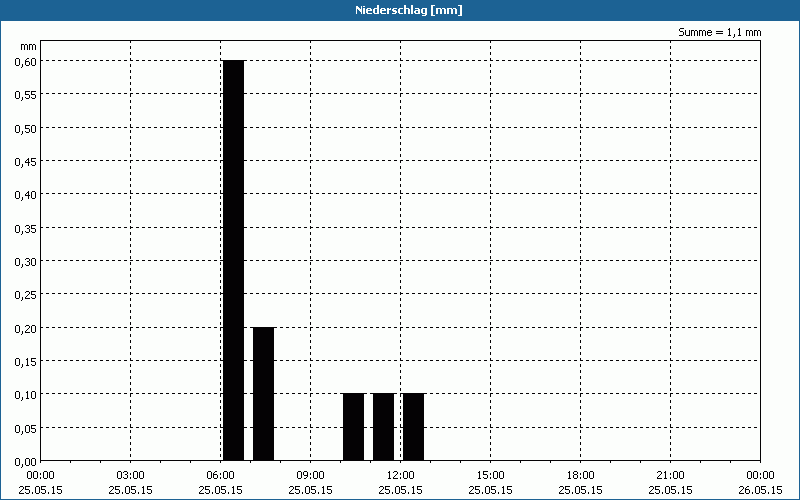
Task: Click the 25.05.15 date under 15:00
Action: pos(490,490)
